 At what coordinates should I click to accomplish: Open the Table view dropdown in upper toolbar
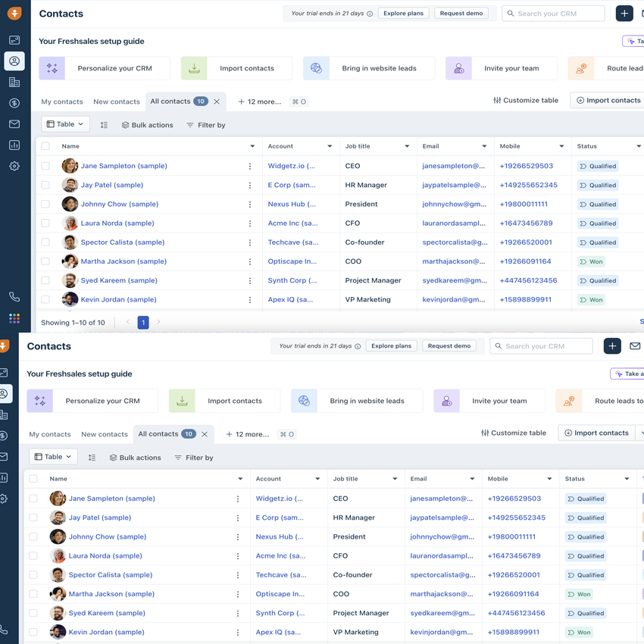click(x=65, y=124)
